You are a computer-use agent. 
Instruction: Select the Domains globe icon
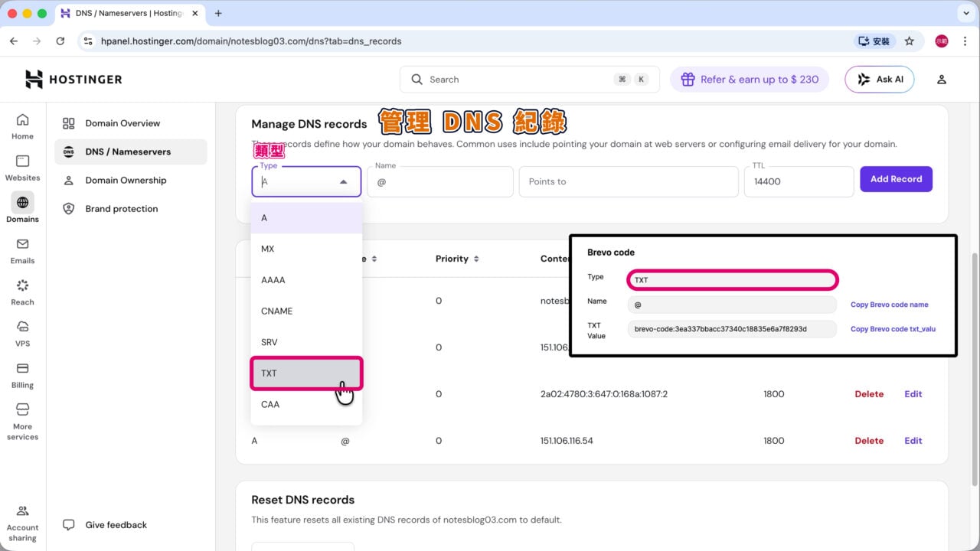tap(22, 203)
